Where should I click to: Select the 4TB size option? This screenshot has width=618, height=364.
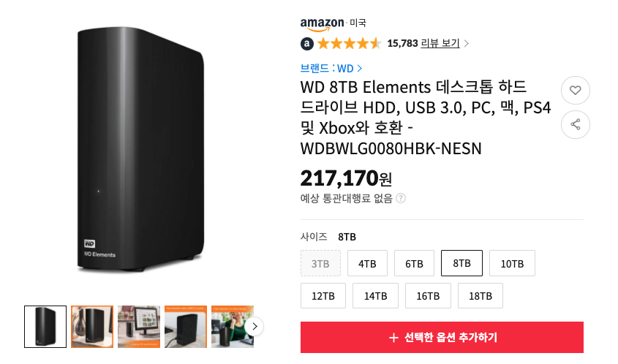pyautogui.click(x=367, y=263)
